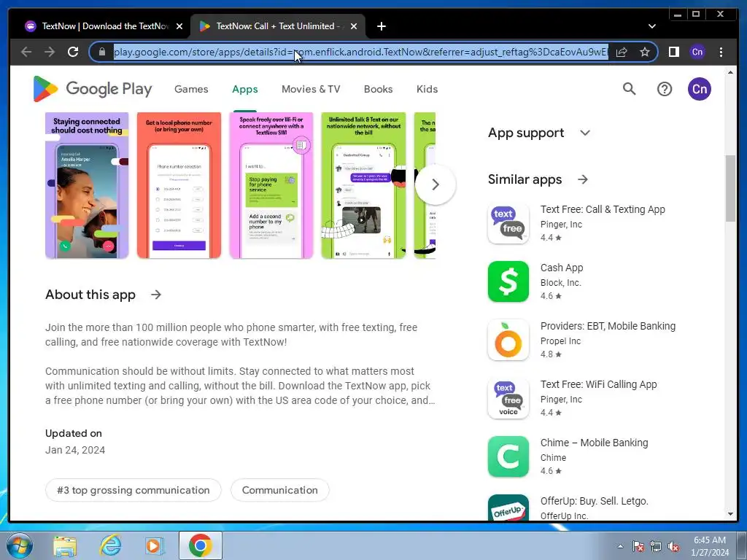
Task: Click the Chrome taskbar button
Action: pos(200,545)
